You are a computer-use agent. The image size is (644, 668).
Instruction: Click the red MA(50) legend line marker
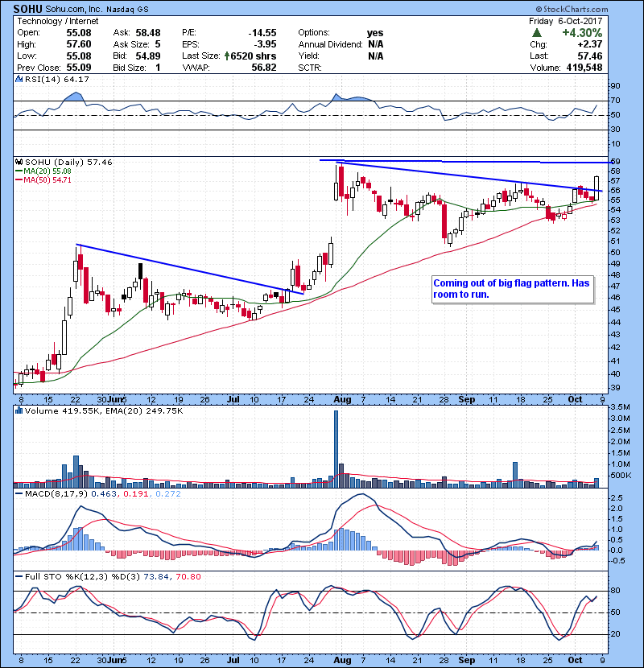tap(19, 180)
